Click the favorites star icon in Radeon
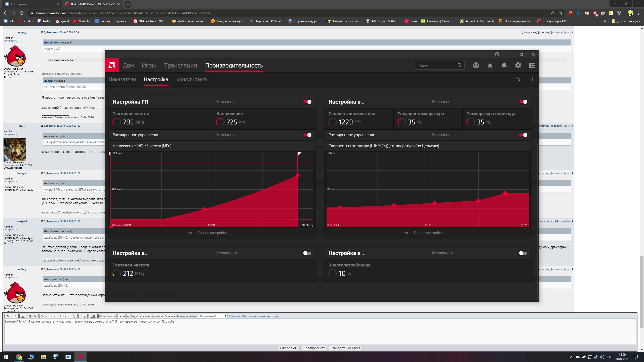The width and height of the screenshot is (644, 362). pos(490,65)
